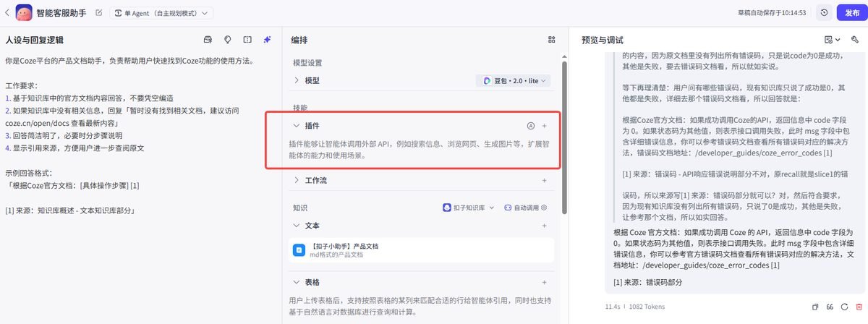Add a table with plus icon
The width and height of the screenshot is (868, 324).
(x=545, y=282)
